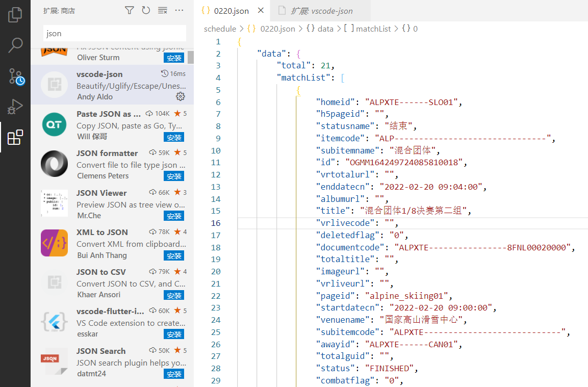Click the search extensions input field
Image resolution: width=588 pixels, height=387 pixels.
pos(114,33)
